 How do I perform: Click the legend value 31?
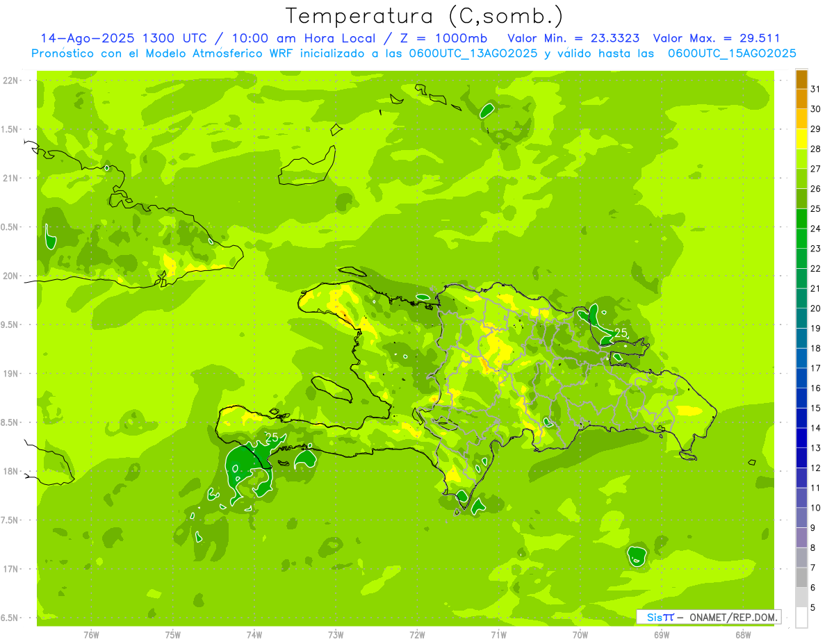816,89
